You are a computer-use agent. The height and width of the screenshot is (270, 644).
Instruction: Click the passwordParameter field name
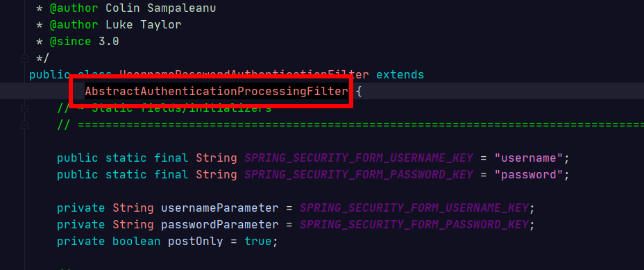point(219,225)
